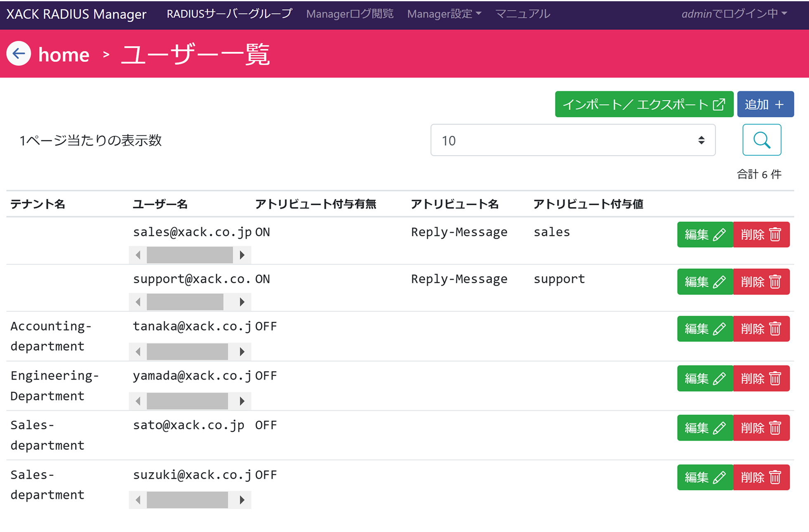
Task: Click OFF status in the sato row
Action: [266, 425]
